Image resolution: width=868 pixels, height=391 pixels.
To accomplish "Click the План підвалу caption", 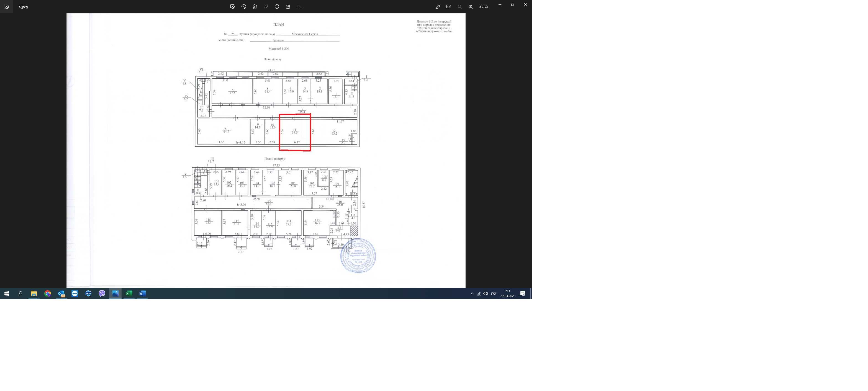I will (272, 59).
